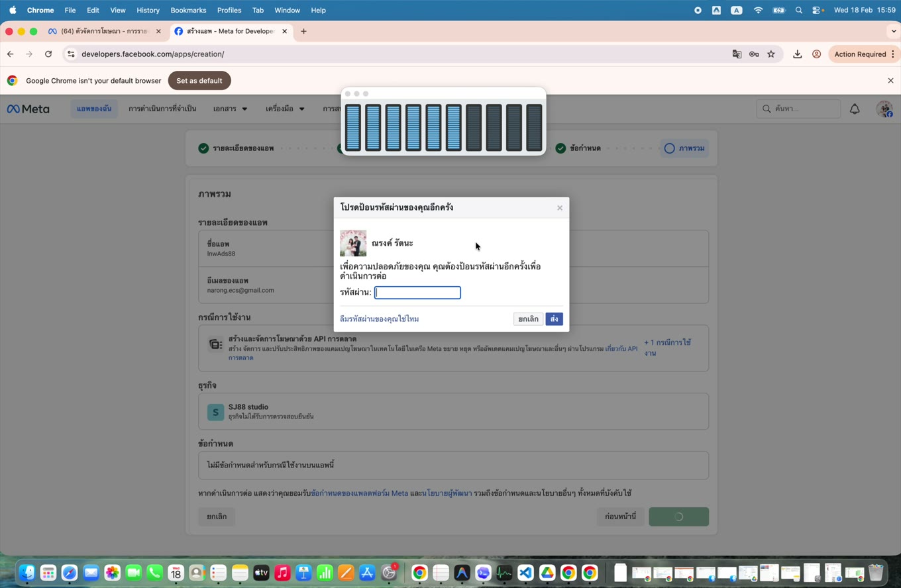Click the ยกเลิก button in the dialog
The image size is (901, 588).
(x=528, y=319)
